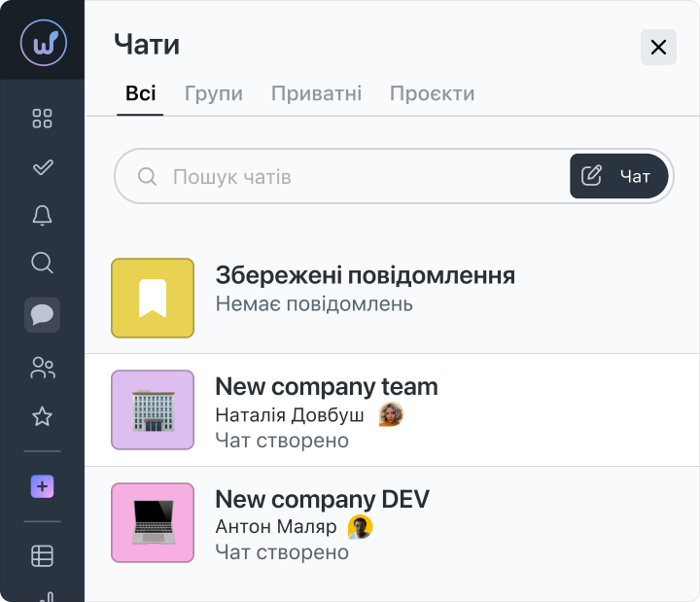Open the Проєкти tab
Screen dimensions: 700x602
432,94
